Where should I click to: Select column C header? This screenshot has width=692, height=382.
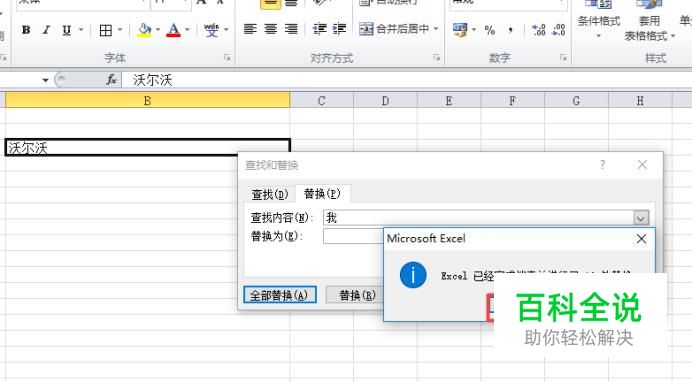[x=322, y=101]
